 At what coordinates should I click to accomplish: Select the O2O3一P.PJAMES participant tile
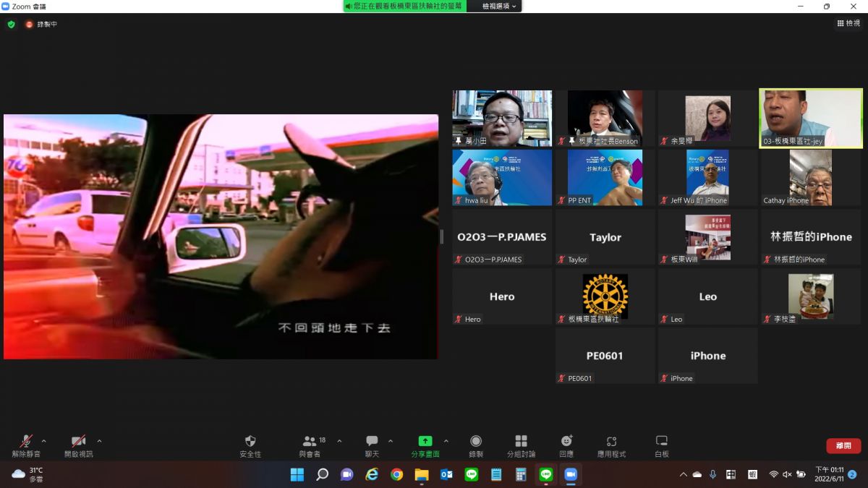502,237
